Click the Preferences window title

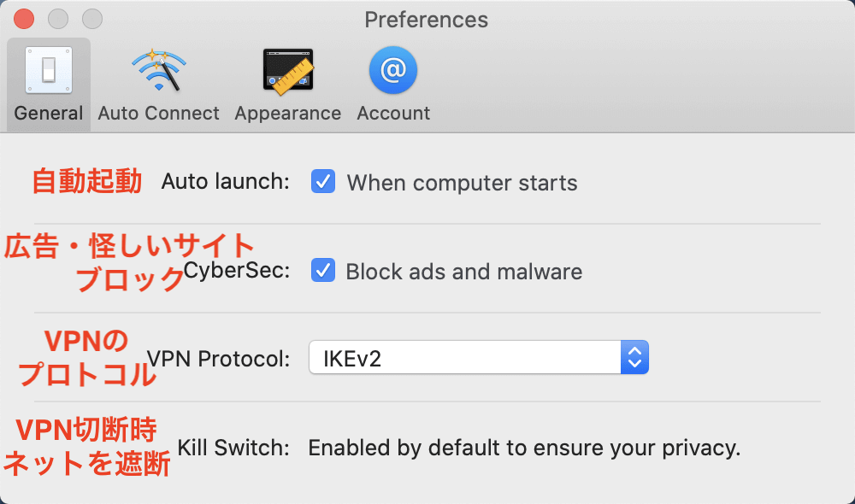click(x=427, y=21)
